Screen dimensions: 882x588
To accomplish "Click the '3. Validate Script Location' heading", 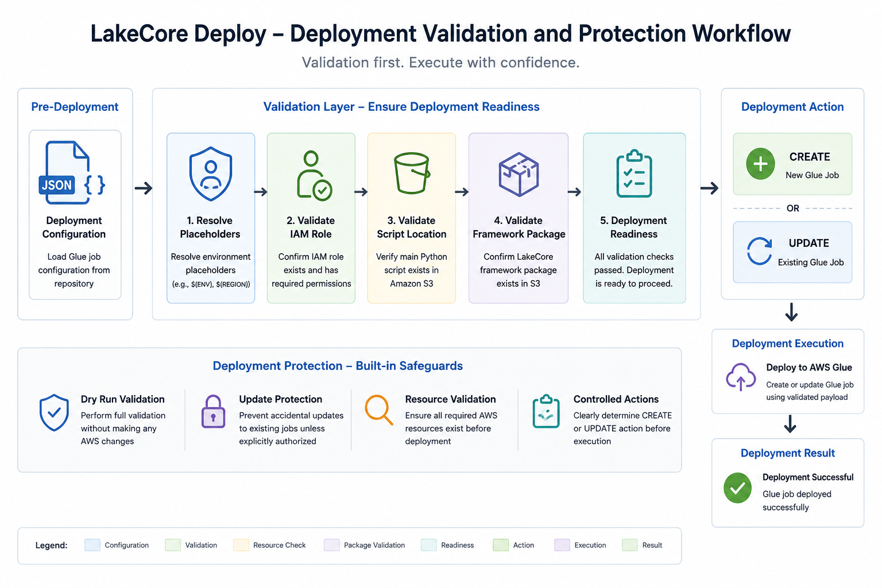I will coord(412,227).
